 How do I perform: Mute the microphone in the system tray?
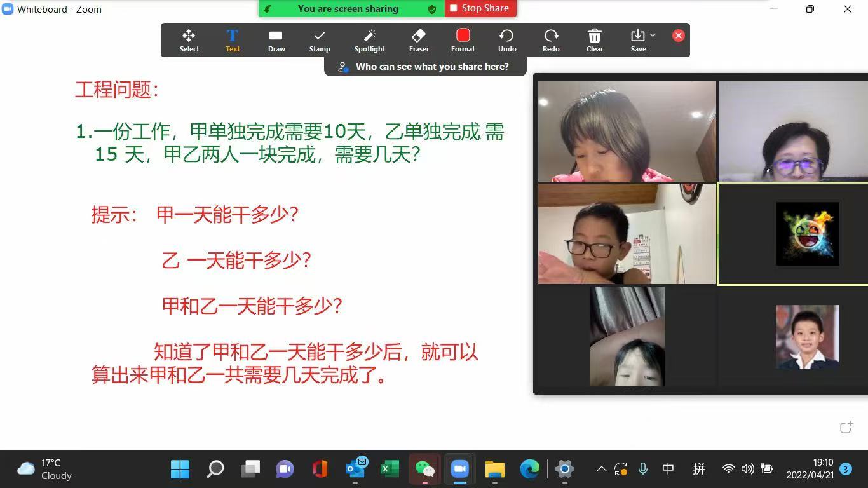(642, 469)
